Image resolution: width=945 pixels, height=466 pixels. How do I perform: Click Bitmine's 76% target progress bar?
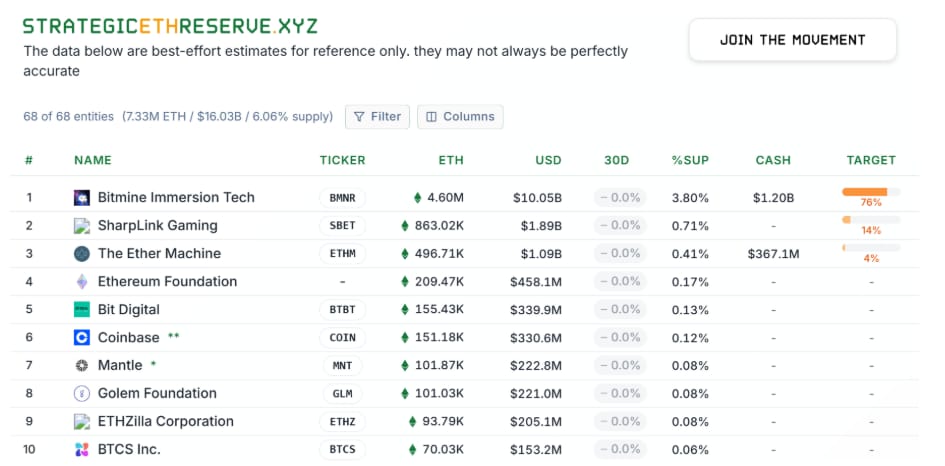pos(870,192)
